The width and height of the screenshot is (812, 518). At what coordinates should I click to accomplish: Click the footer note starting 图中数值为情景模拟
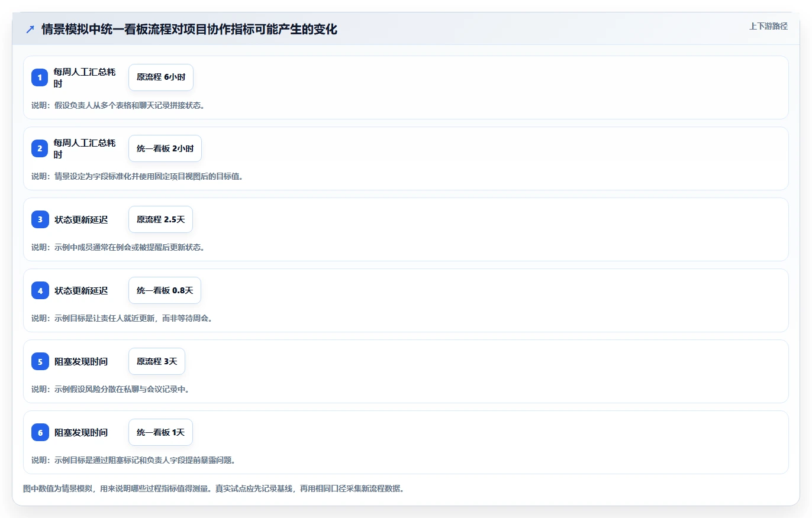[214, 489]
